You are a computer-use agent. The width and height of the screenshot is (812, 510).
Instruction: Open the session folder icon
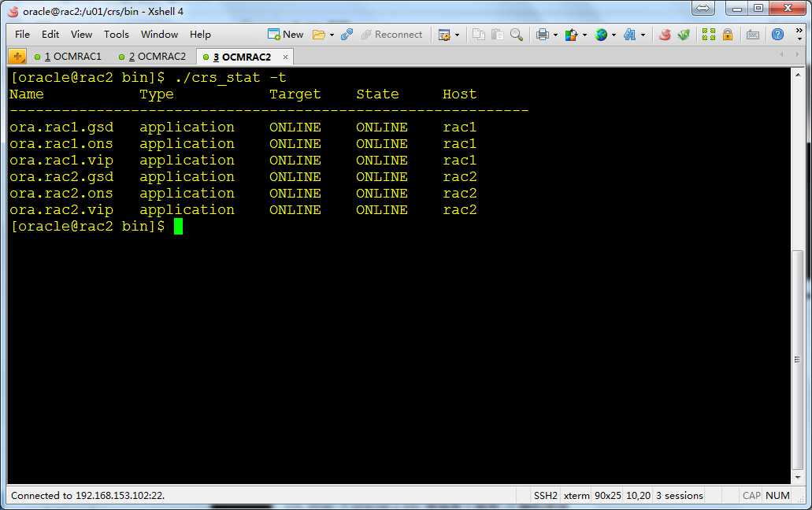(319, 35)
